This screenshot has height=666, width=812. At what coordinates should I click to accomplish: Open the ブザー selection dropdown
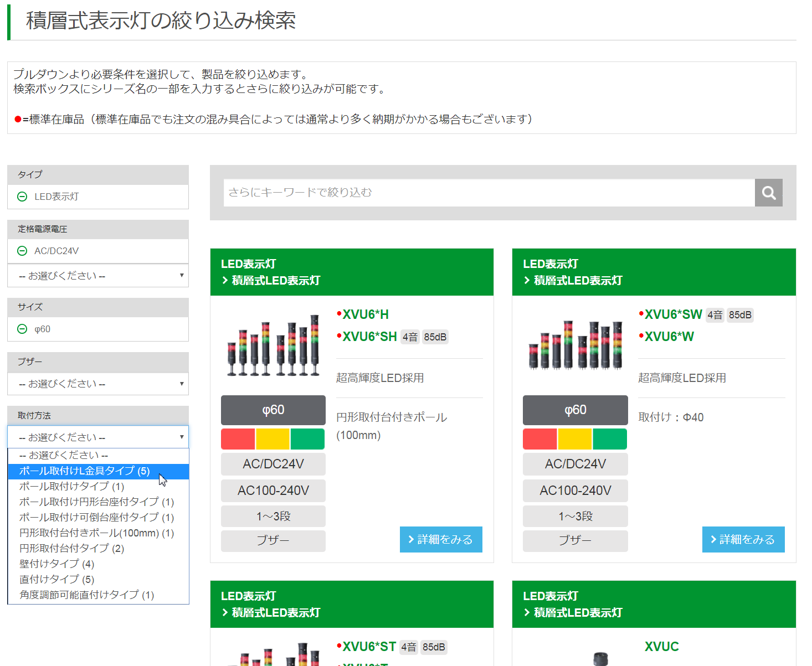tap(98, 384)
